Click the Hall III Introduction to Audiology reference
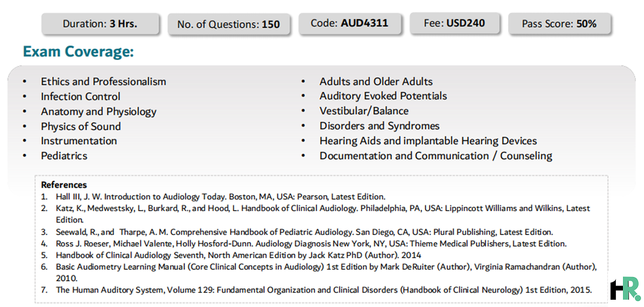644x307 pixels. coord(220,196)
